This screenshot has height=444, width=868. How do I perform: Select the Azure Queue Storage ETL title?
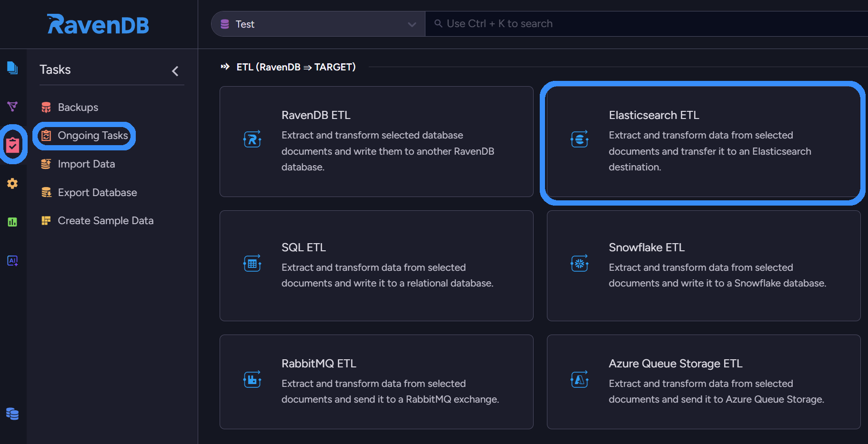tap(676, 364)
